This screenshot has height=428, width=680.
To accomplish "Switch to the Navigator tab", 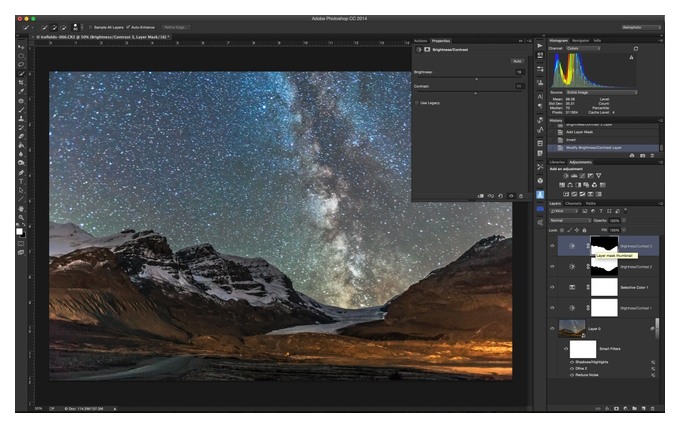I will click(580, 41).
